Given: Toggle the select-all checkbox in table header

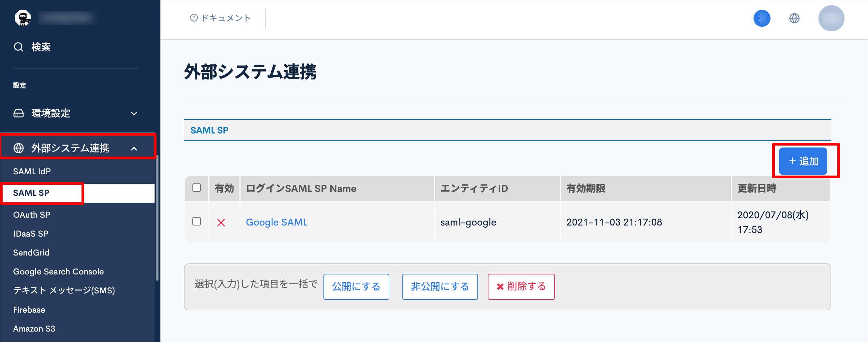Looking at the screenshot, I should click(196, 188).
